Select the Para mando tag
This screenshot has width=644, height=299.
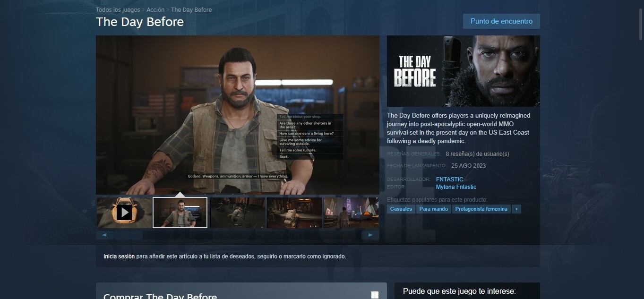pyautogui.click(x=433, y=209)
